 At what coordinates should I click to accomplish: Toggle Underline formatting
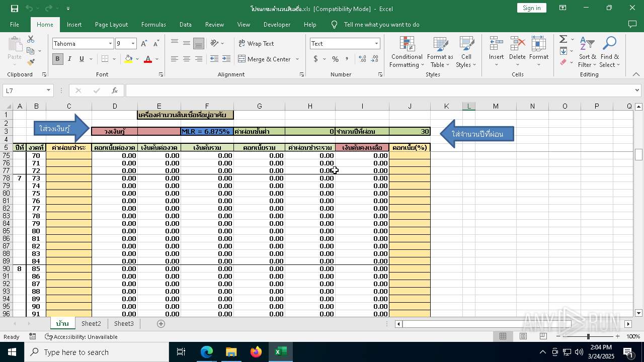click(82, 59)
